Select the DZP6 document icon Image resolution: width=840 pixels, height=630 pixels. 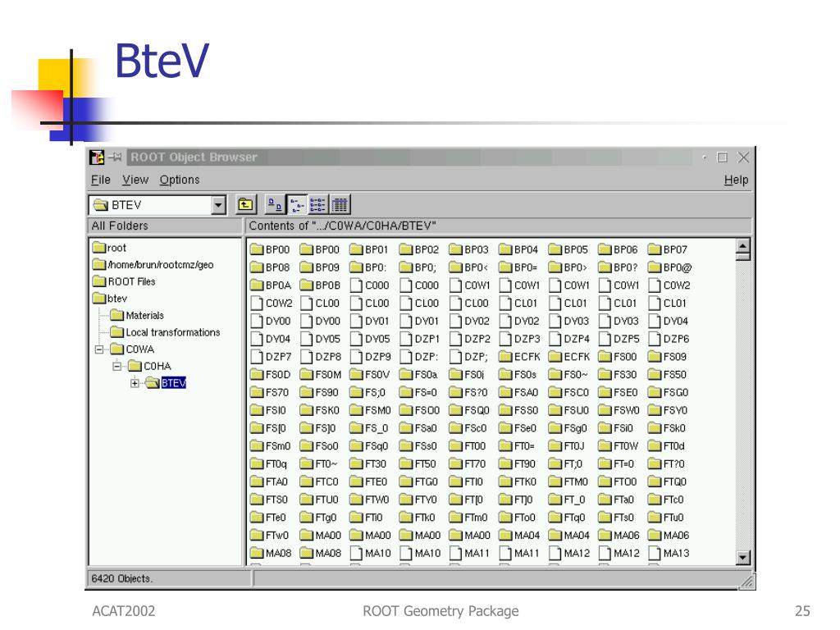pos(655,339)
